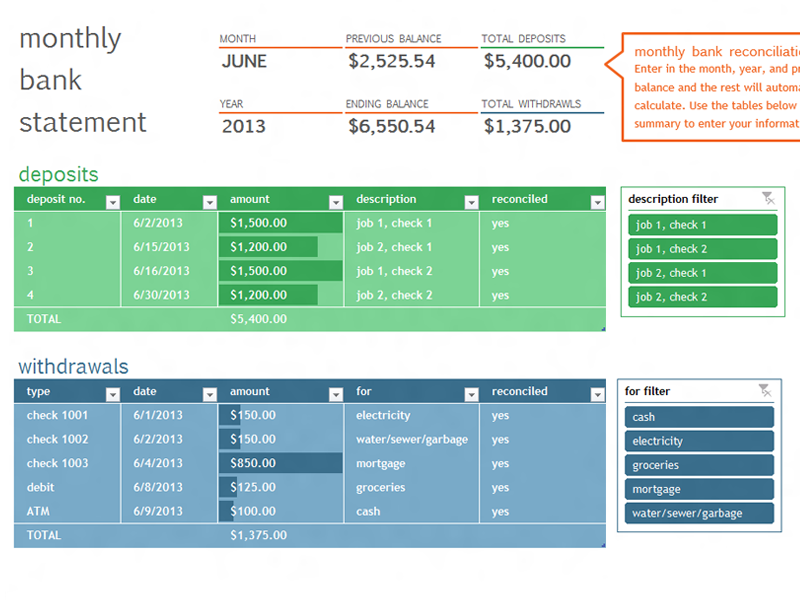Select the deposits TOTAL $5,400.00 cell
Viewport: 800px width, 600px height.
coord(281,319)
